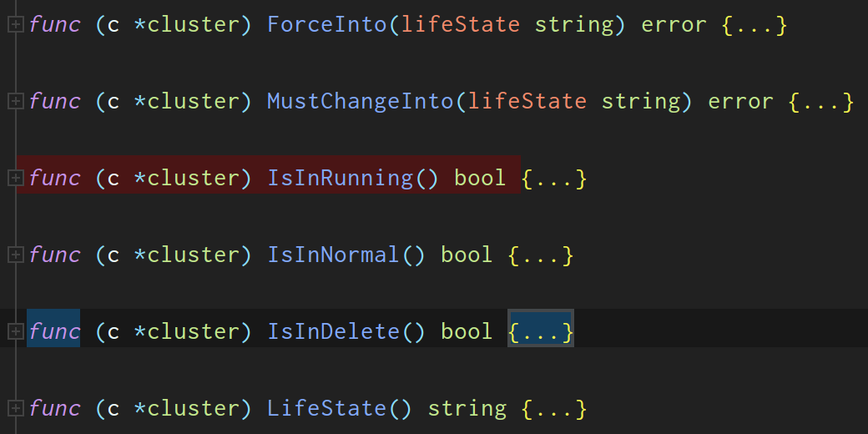Open the {...} placeholder of LifeState function
The image size is (868, 434).
click(x=554, y=409)
